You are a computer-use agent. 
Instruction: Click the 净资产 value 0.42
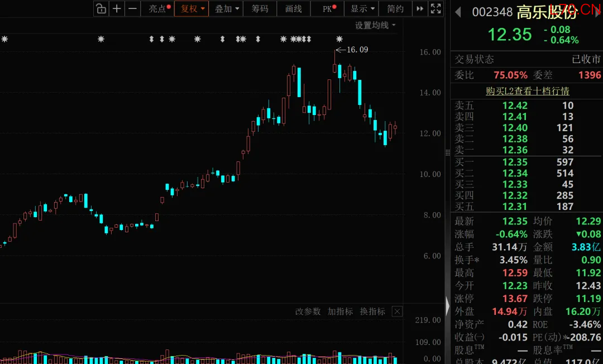518,324
